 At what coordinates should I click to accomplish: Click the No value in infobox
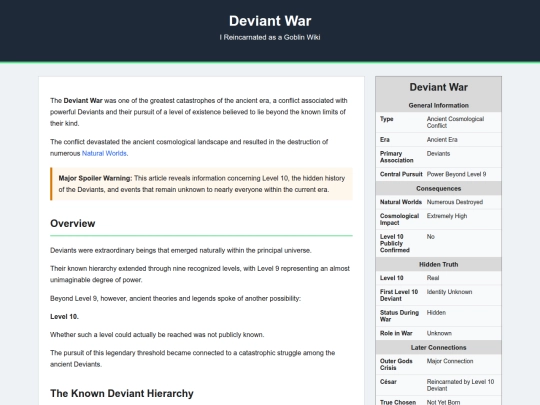click(430, 237)
